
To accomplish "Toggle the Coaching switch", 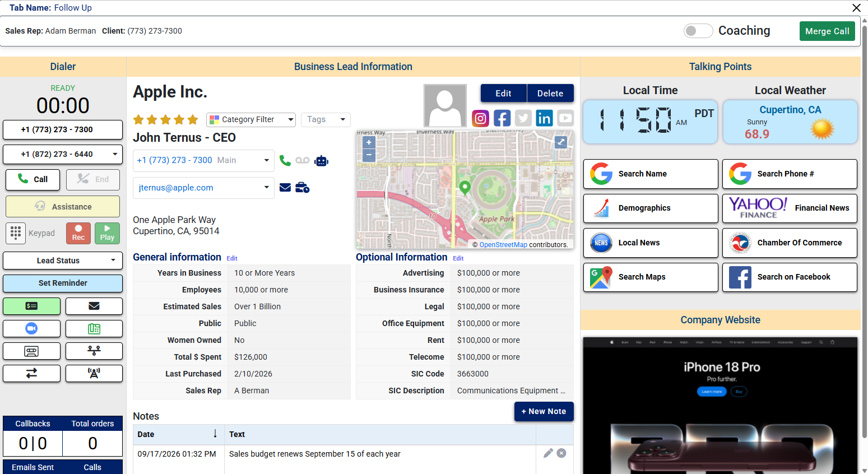I will pyautogui.click(x=698, y=31).
